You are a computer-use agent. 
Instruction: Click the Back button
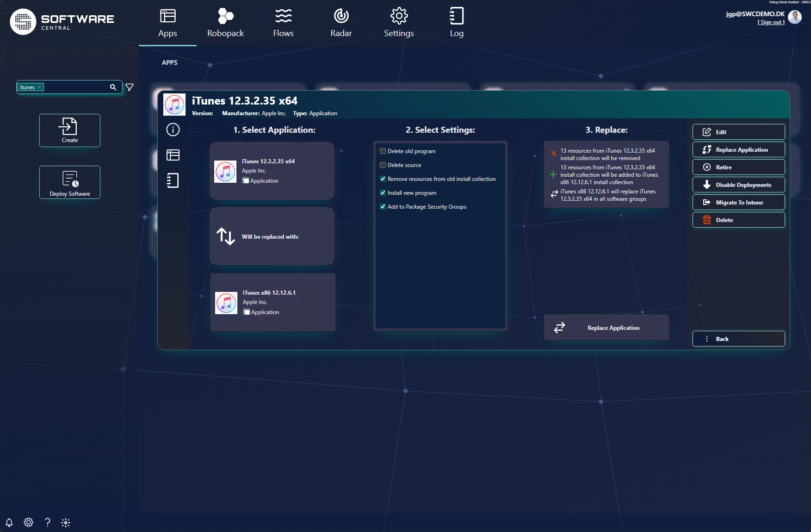click(739, 339)
